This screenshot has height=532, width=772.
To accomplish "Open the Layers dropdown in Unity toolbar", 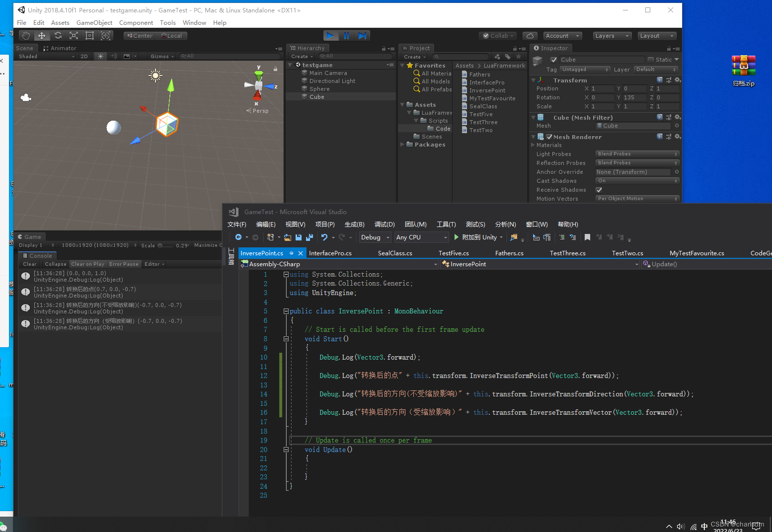I will (x=612, y=35).
